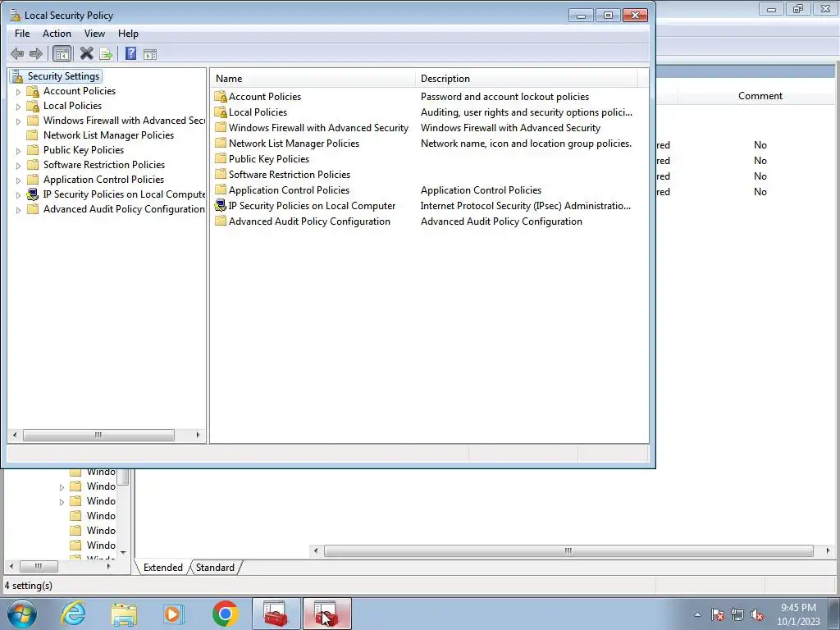Click Windows Firewall folder icon in list pane
This screenshot has width=840, height=630.
click(x=220, y=127)
